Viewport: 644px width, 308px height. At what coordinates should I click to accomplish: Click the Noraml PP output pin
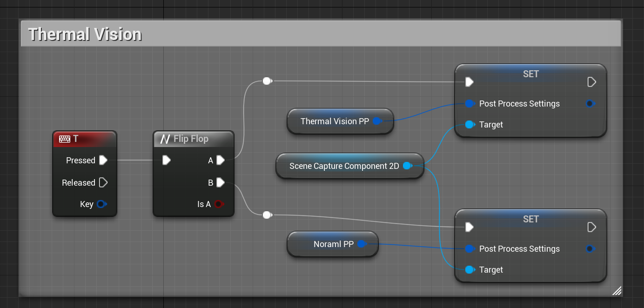362,244
